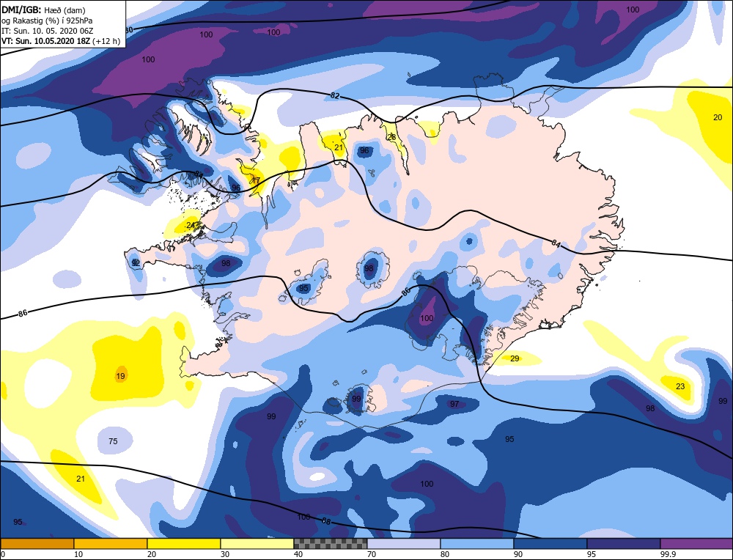This screenshot has height=560, width=733.
Task: Click the legend tick label '0'
Action: (x=3, y=554)
